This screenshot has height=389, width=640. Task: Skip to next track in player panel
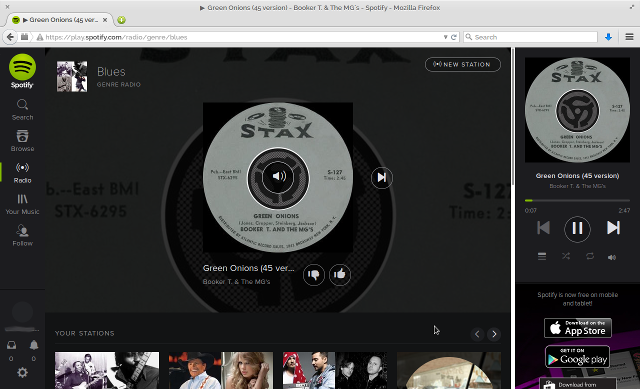(x=613, y=228)
